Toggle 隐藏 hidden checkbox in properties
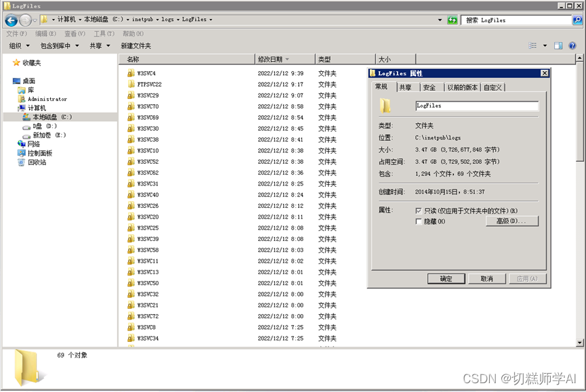The image size is (586, 392). pos(419,221)
